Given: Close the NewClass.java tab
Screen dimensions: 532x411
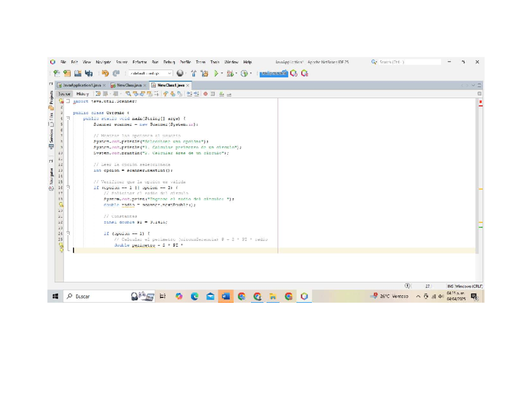Looking at the screenshot, I should 145,85.
